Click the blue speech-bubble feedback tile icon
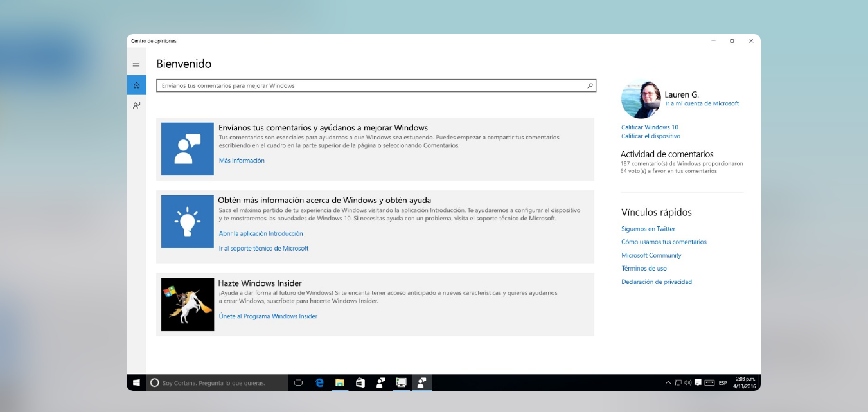Viewport: 868px width, 412px height. point(187,148)
